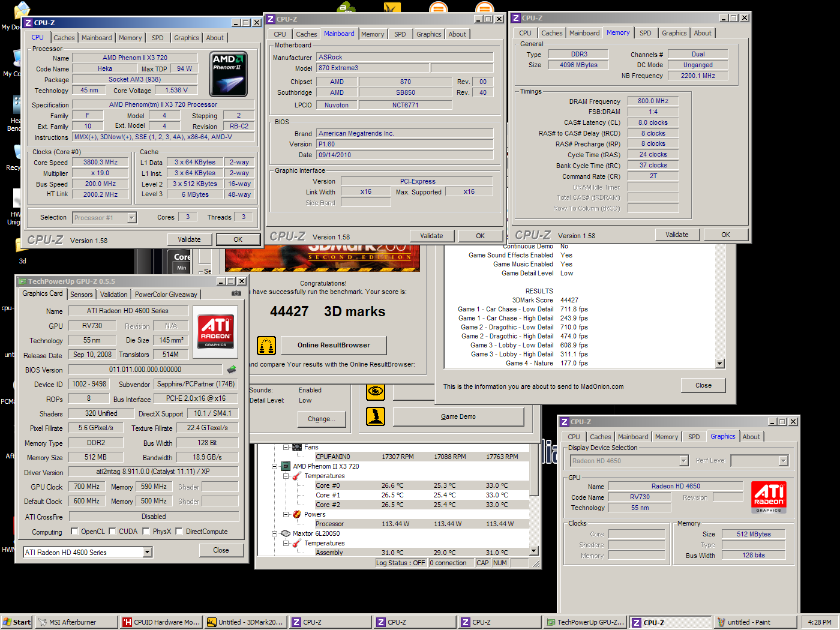Open the ATI Radeon HD 4600 Series dropdown
The image size is (840, 630).
[x=147, y=553]
